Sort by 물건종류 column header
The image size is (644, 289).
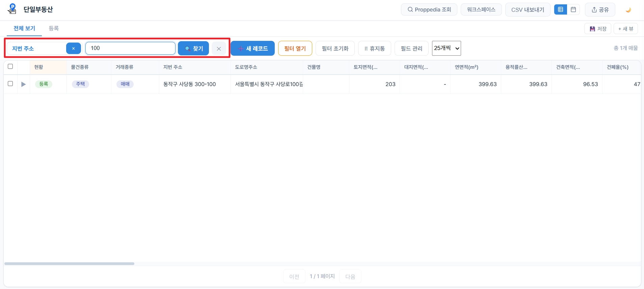point(89,67)
